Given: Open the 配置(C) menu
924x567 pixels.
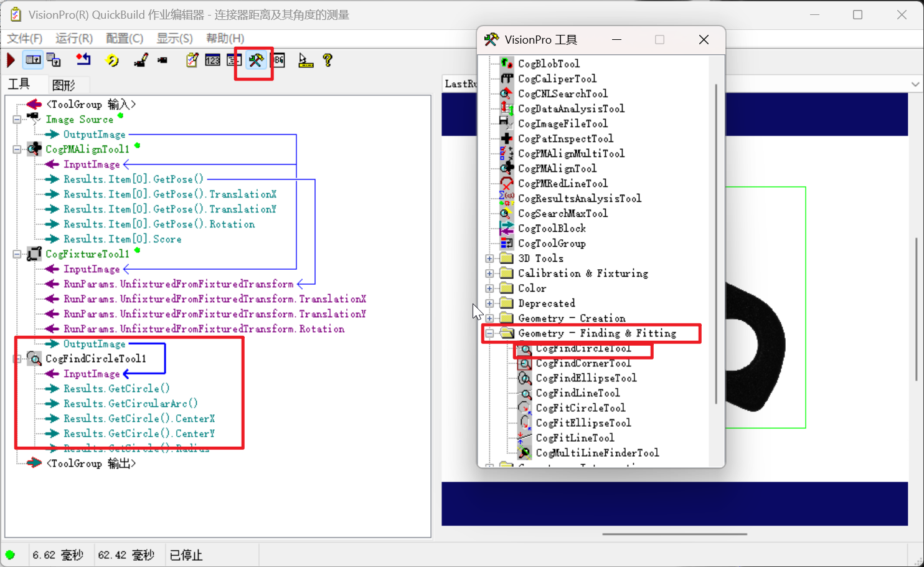Looking at the screenshot, I should [125, 39].
